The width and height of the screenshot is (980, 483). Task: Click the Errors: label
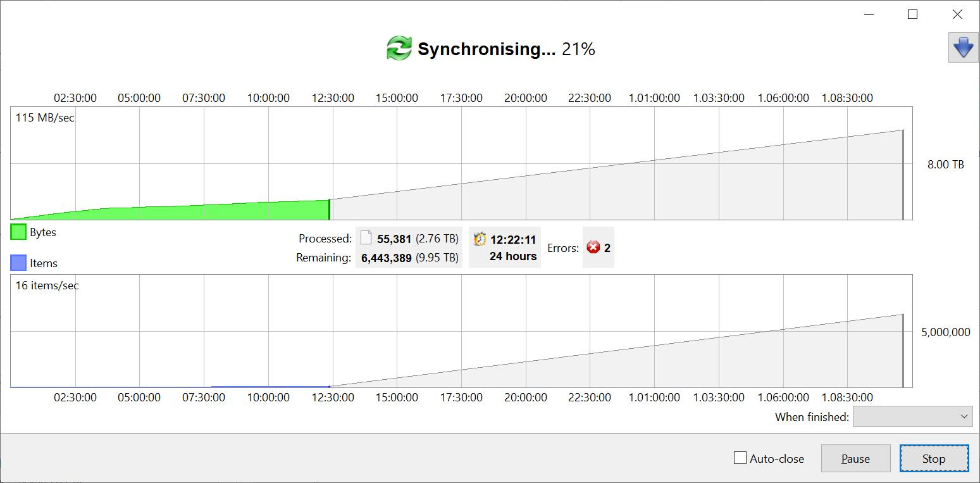[563, 248]
